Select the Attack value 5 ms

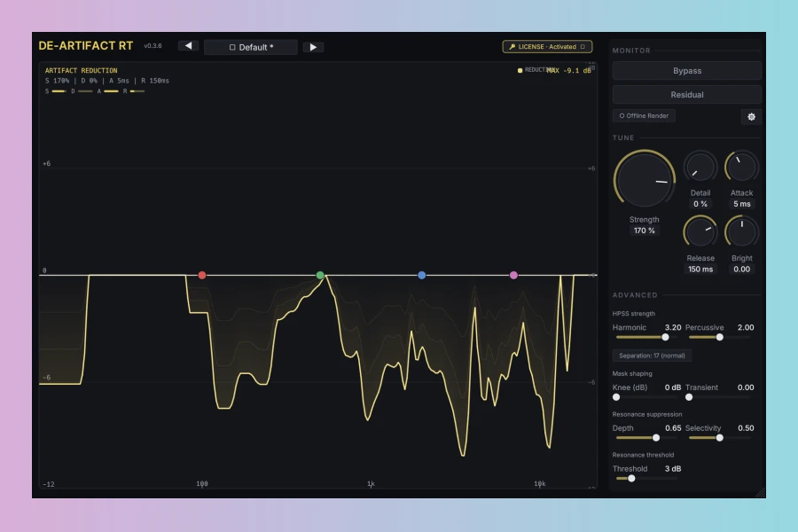coord(741,204)
